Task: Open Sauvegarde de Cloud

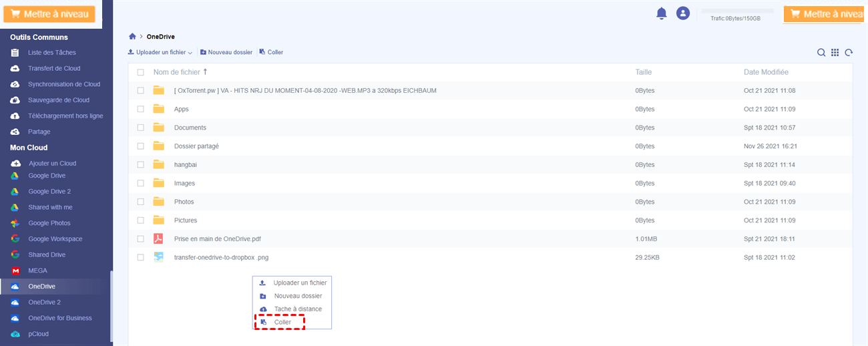Action: click(58, 100)
